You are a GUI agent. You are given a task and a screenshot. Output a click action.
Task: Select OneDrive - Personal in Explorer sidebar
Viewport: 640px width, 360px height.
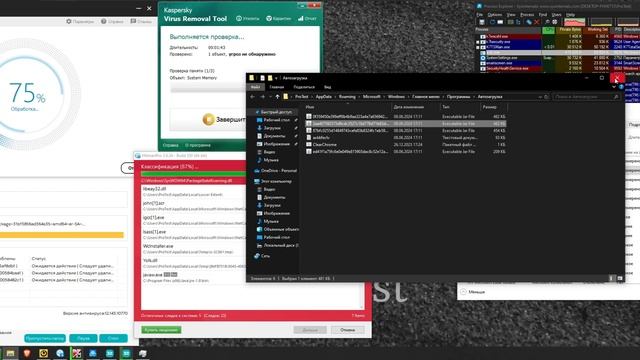(x=279, y=171)
